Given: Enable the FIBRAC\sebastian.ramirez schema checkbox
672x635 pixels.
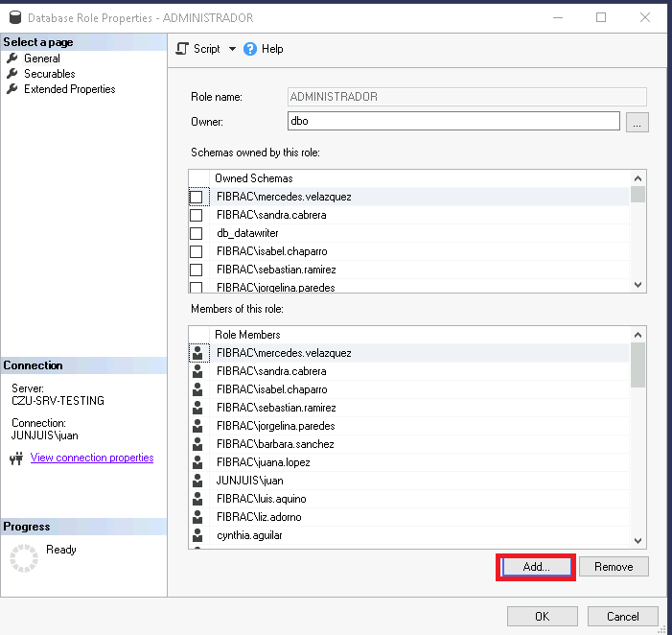Looking at the screenshot, I should 197,270.
